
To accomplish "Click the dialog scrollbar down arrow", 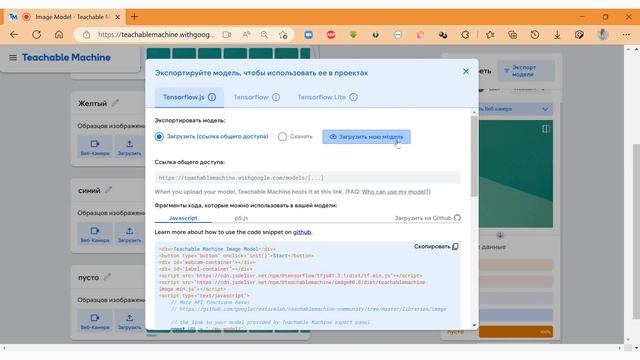I will click(474, 325).
